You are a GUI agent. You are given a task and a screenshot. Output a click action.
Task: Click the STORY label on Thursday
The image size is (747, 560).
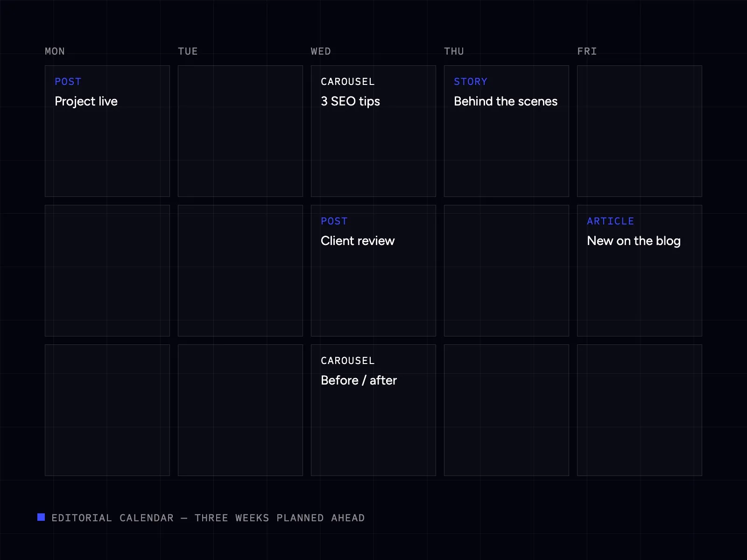tap(471, 82)
